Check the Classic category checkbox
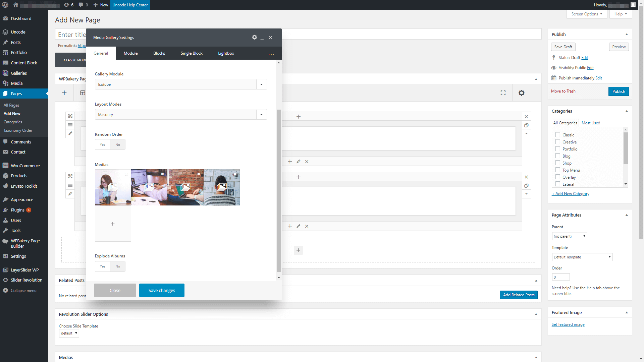 [x=558, y=135]
